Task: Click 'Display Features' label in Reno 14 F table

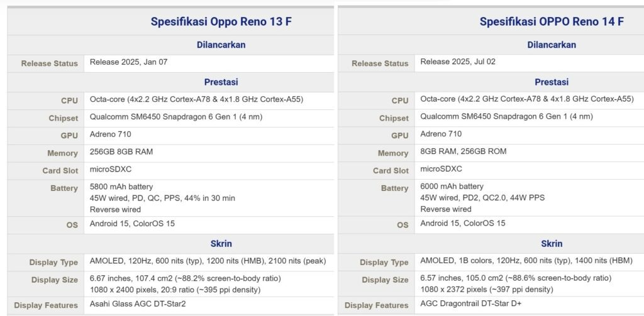Action: [x=377, y=306]
